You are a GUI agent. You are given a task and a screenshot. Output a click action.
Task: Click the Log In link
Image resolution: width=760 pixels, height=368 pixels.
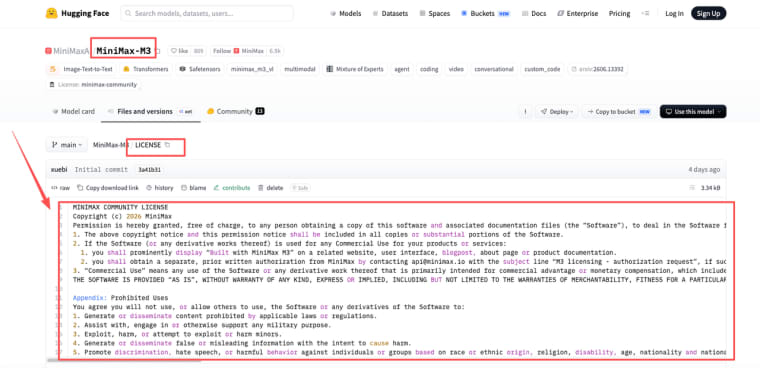(x=674, y=14)
